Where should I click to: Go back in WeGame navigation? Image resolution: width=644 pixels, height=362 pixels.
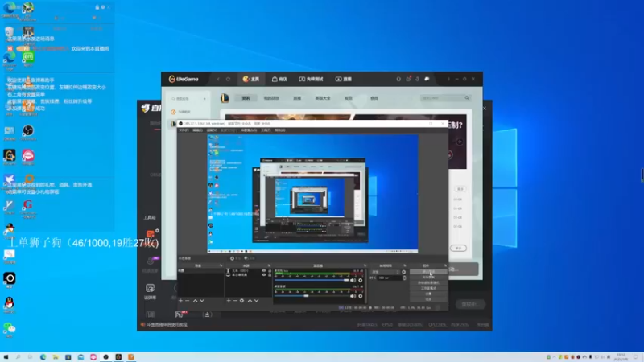tap(218, 79)
